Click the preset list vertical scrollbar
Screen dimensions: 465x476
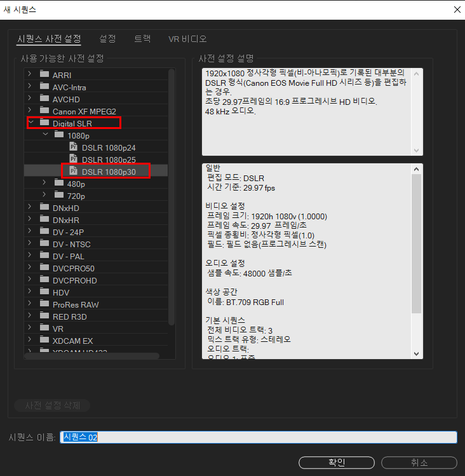click(172, 197)
